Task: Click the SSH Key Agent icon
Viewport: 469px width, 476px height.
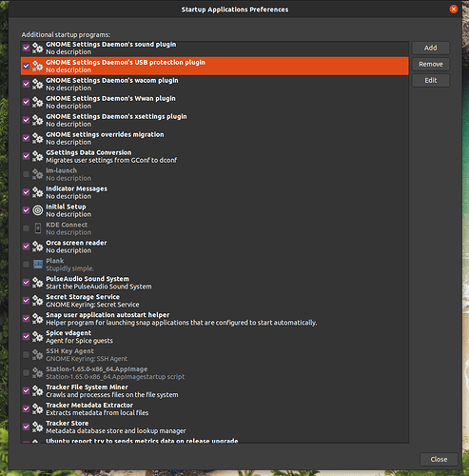Action: [x=37, y=355]
